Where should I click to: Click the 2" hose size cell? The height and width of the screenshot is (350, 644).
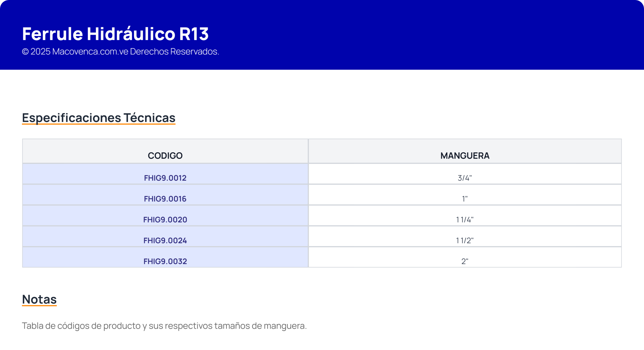pos(465,261)
